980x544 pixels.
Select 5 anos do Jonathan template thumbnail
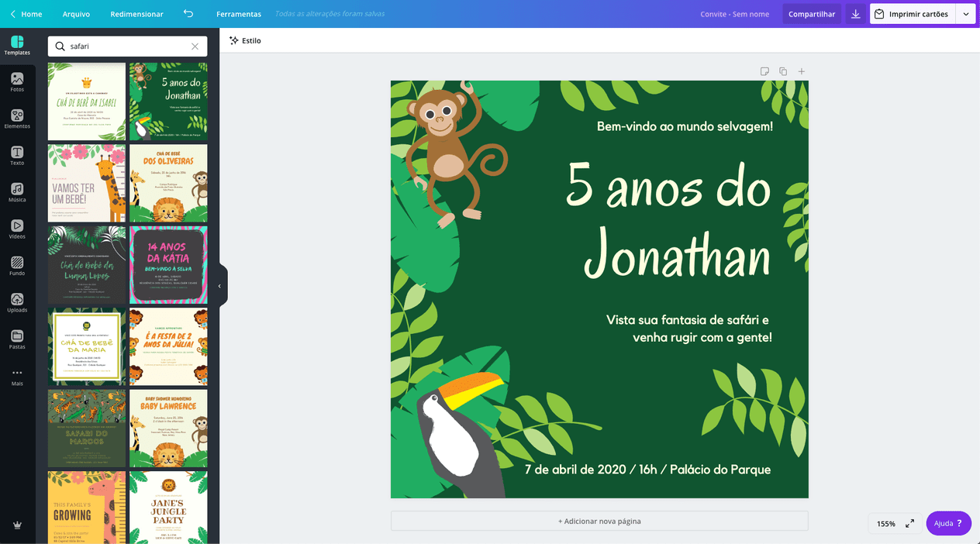[x=168, y=102]
